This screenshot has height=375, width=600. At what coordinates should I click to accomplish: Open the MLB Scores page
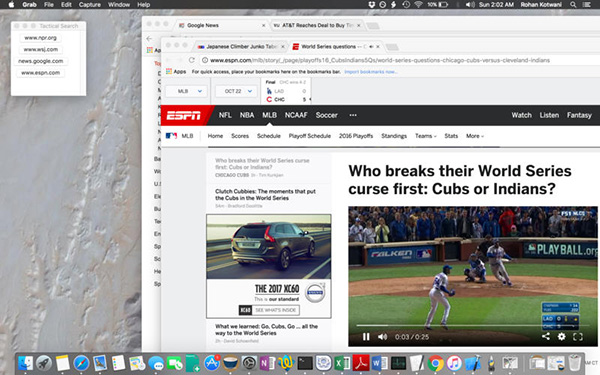tap(240, 136)
